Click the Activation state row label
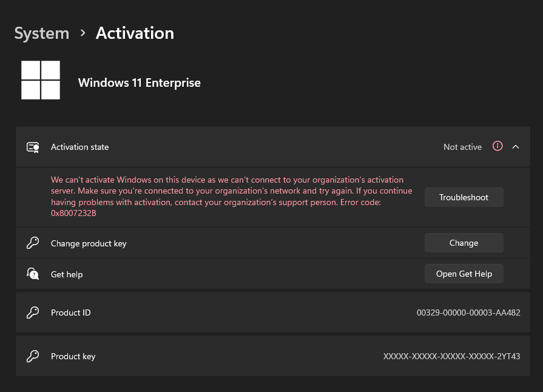543x392 pixels. pyautogui.click(x=80, y=147)
